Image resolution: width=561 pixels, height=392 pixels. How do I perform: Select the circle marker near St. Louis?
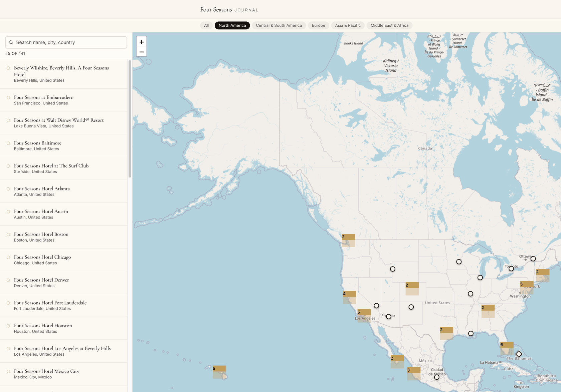click(471, 294)
